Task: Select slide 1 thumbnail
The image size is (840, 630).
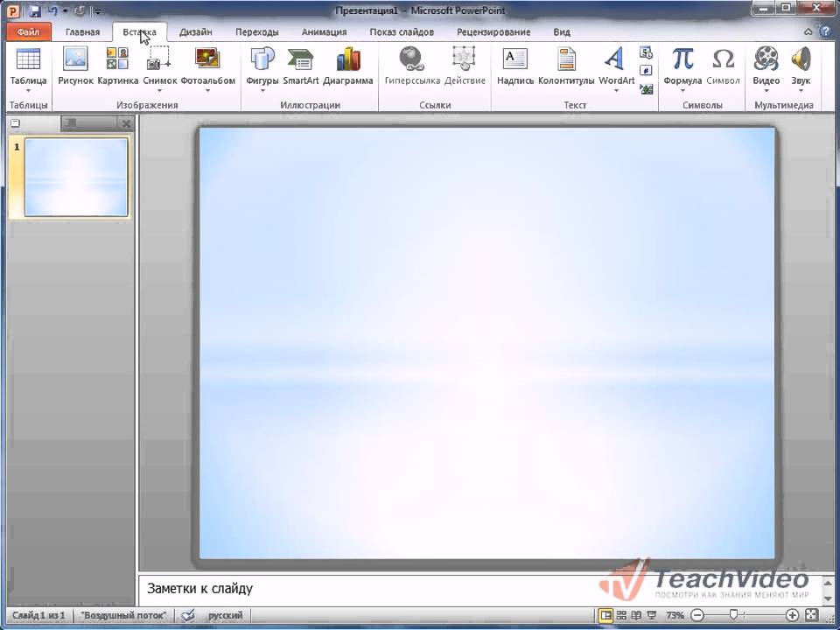Action: (x=76, y=178)
